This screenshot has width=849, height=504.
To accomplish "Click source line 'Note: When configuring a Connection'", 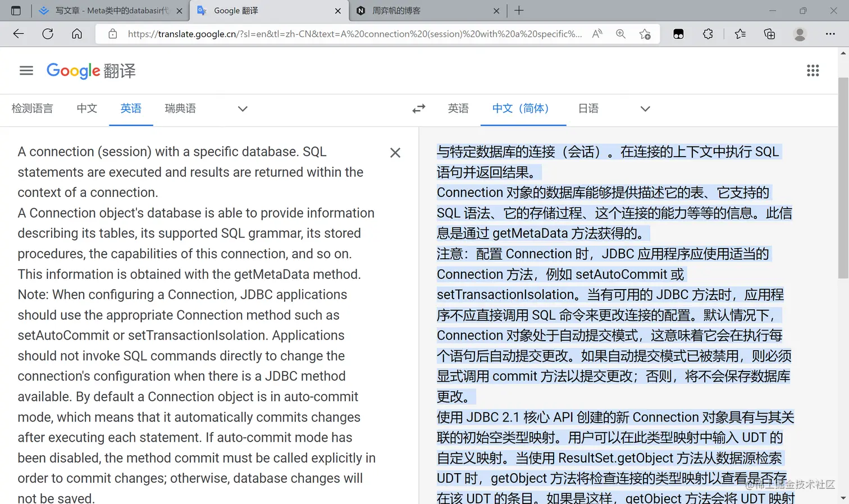I will [x=182, y=295].
